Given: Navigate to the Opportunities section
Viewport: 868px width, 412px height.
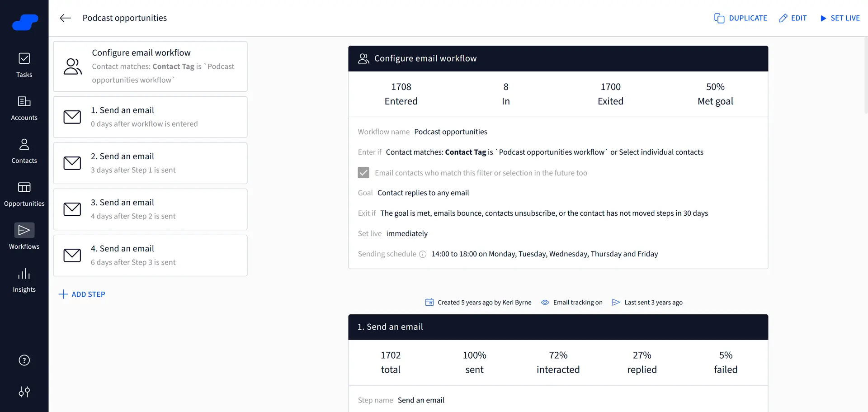Looking at the screenshot, I should (24, 192).
